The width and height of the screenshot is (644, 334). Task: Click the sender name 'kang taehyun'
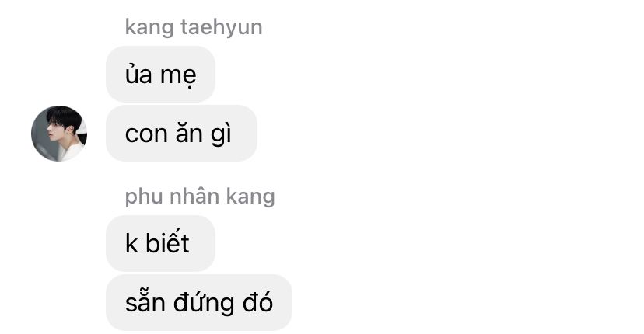(x=194, y=27)
